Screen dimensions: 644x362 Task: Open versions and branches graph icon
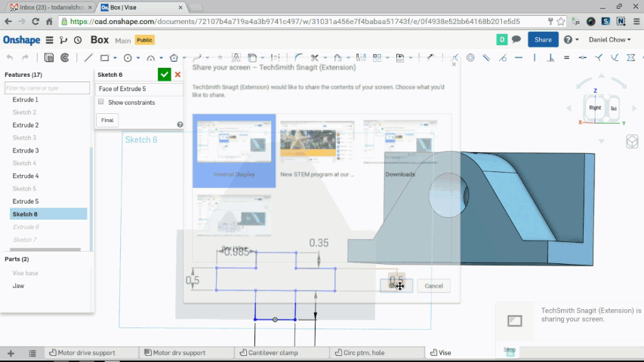(x=63, y=40)
